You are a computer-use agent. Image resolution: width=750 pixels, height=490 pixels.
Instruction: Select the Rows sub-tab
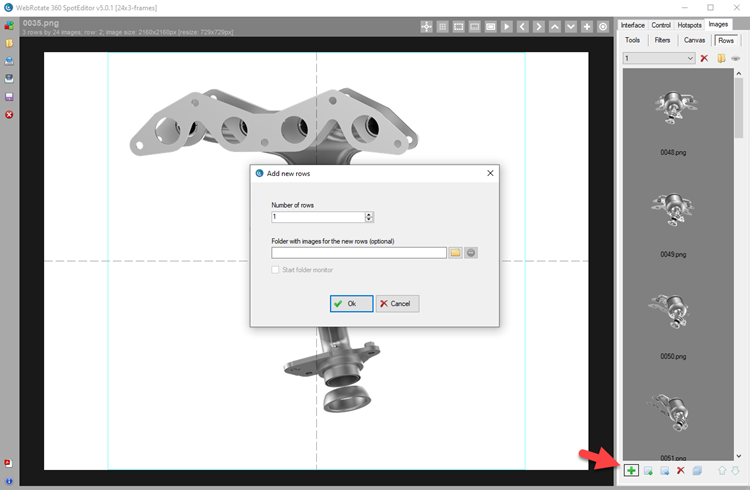pos(726,41)
